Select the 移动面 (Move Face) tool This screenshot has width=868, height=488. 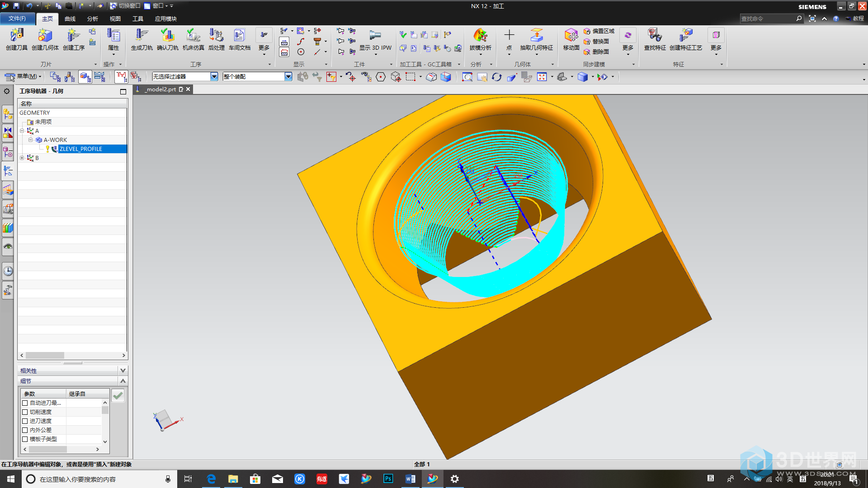(571, 39)
